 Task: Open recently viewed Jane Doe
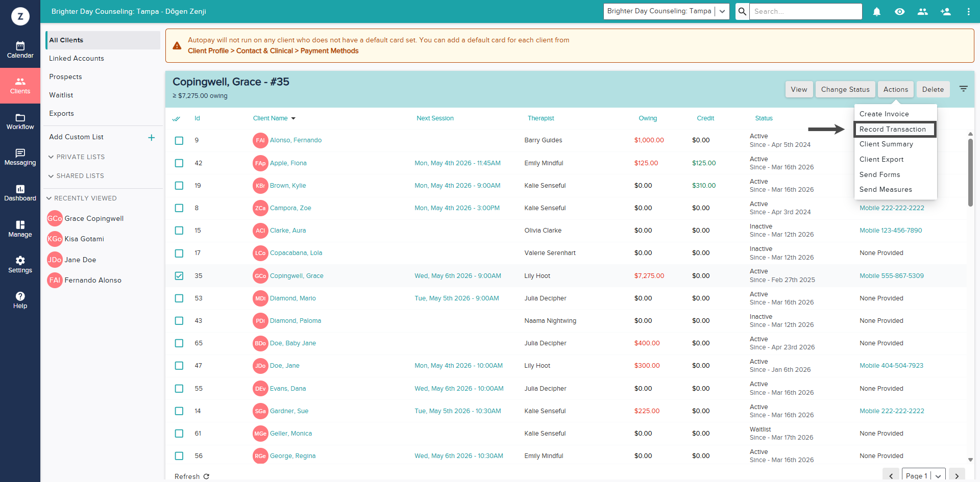[x=80, y=260]
